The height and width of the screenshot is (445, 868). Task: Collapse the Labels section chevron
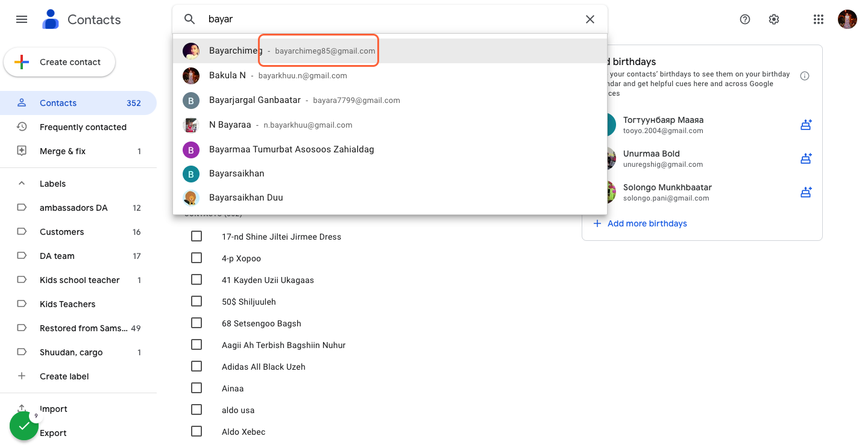[22, 184]
